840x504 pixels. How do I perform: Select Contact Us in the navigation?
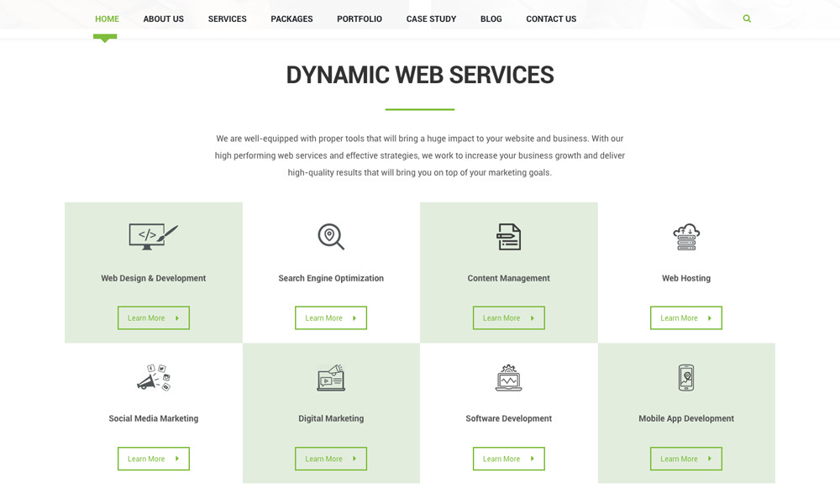pos(551,18)
